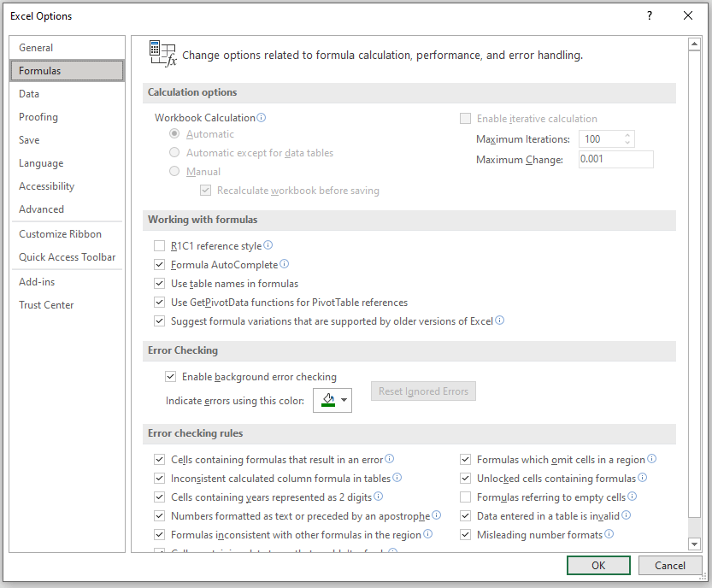
Task: Click the Maximum Change field
Action: pyautogui.click(x=615, y=159)
